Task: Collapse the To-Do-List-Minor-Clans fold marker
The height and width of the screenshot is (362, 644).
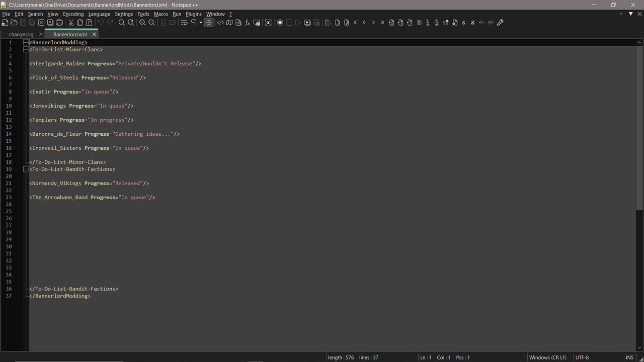Action: [26, 50]
